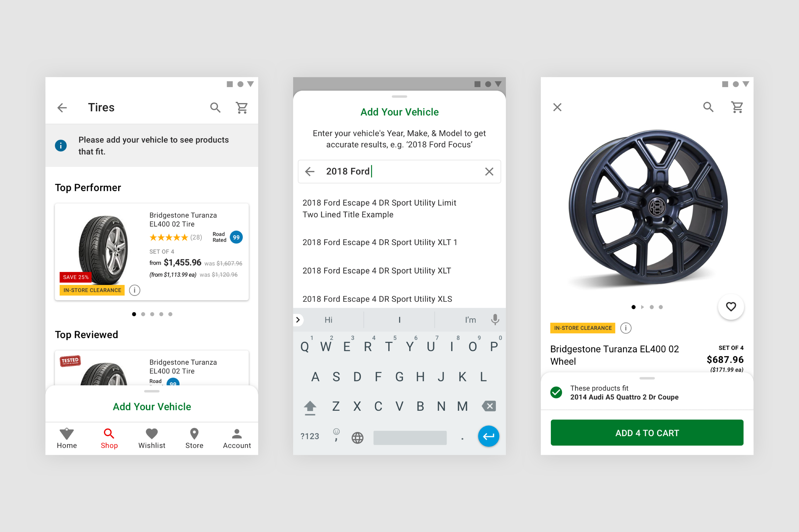View the Road Rated 99 score badge

pyautogui.click(x=236, y=237)
